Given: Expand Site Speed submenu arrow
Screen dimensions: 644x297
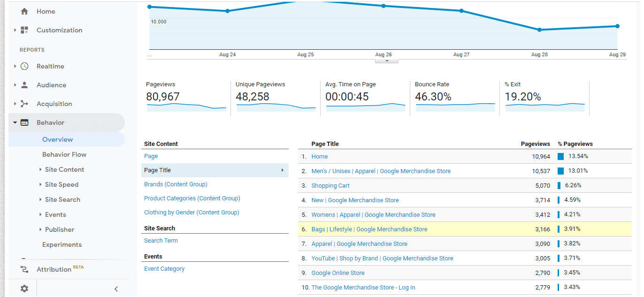Looking at the screenshot, I should 40,184.
